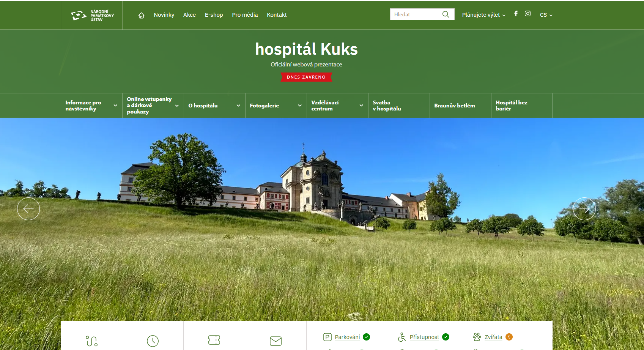Open the envelope contact icon
The image size is (644, 350).
click(276, 341)
